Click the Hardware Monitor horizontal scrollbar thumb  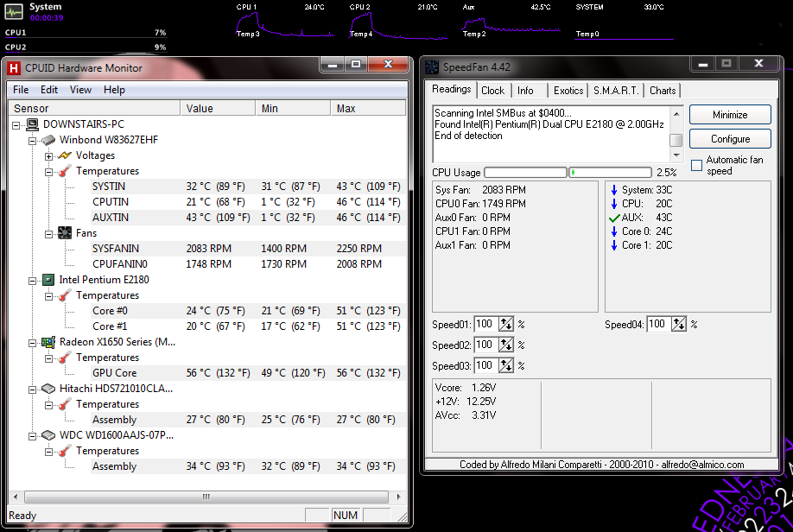pos(206,497)
